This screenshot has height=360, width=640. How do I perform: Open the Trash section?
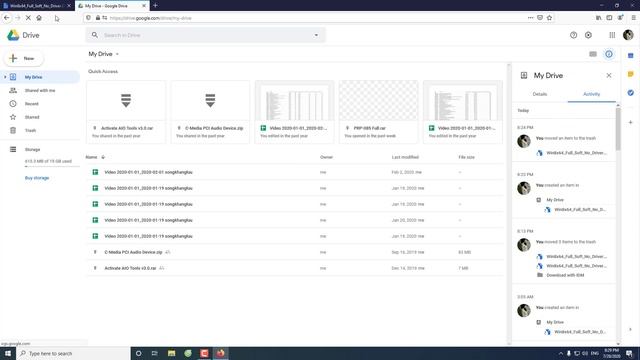tap(30, 130)
